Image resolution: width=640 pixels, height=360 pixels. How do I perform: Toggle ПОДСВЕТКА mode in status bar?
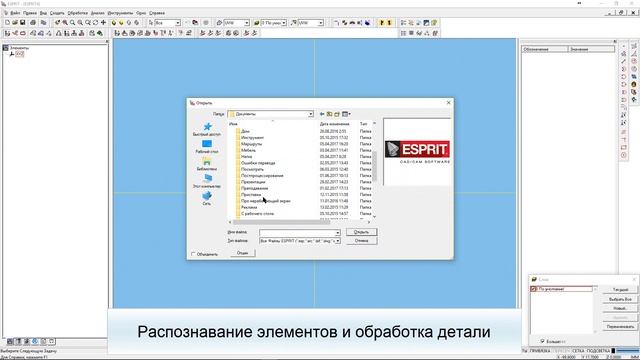tap(598, 351)
